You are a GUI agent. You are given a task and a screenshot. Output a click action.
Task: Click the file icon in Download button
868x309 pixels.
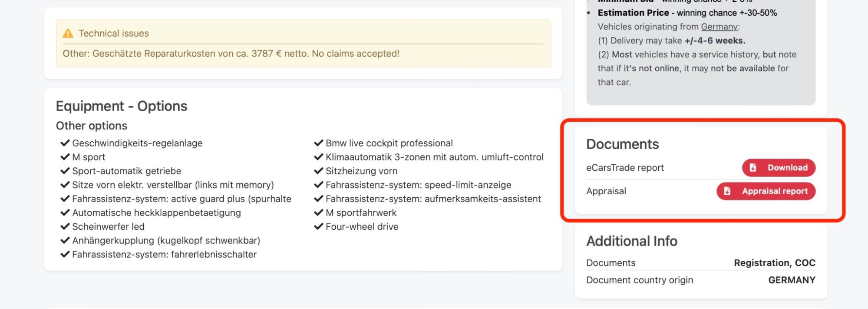click(x=753, y=168)
